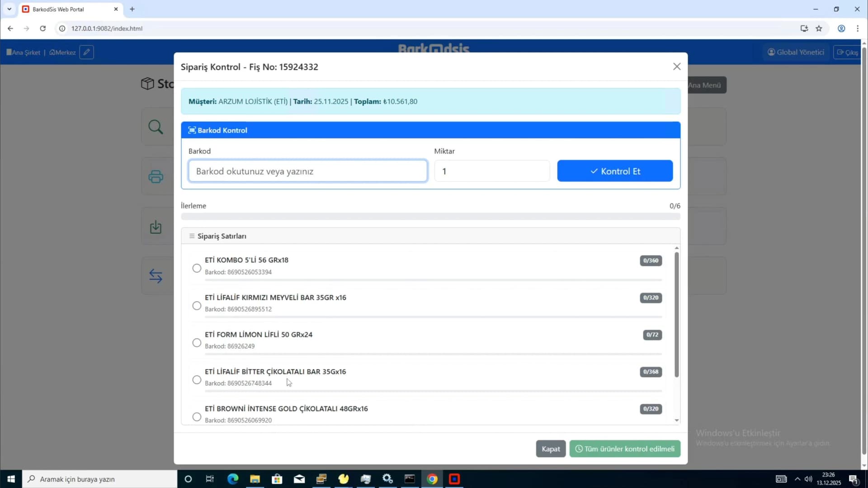This screenshot has width=868, height=488.
Task: Click the order list scroll-down arrow
Action: pos(676,420)
